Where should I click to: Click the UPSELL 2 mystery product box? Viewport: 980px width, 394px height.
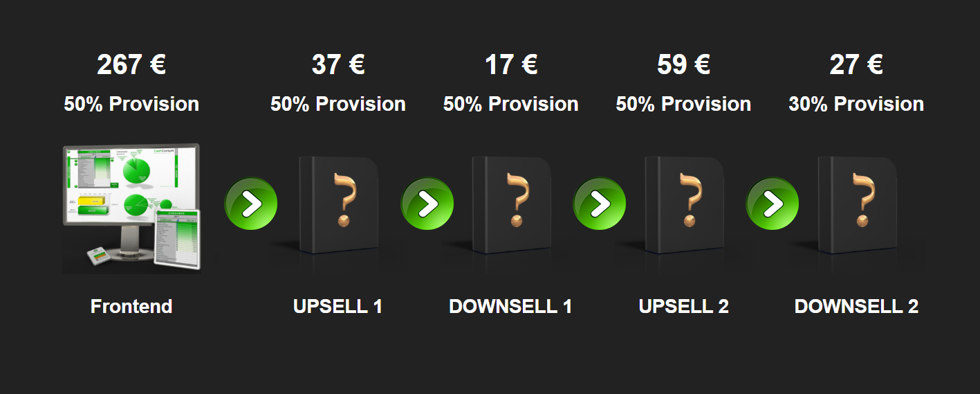(685, 204)
